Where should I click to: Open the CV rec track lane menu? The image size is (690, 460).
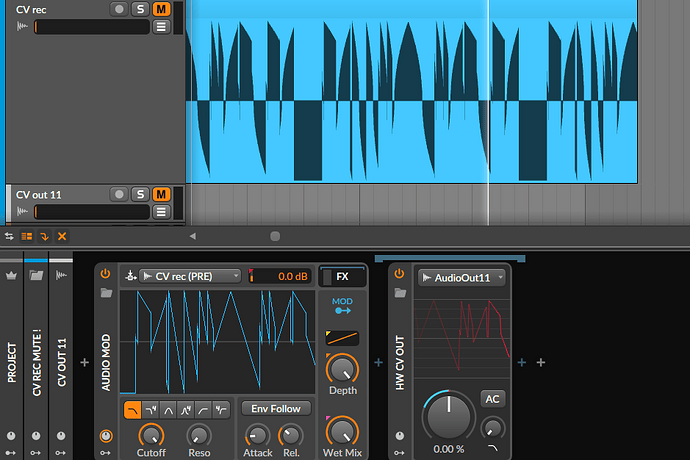pos(161,27)
